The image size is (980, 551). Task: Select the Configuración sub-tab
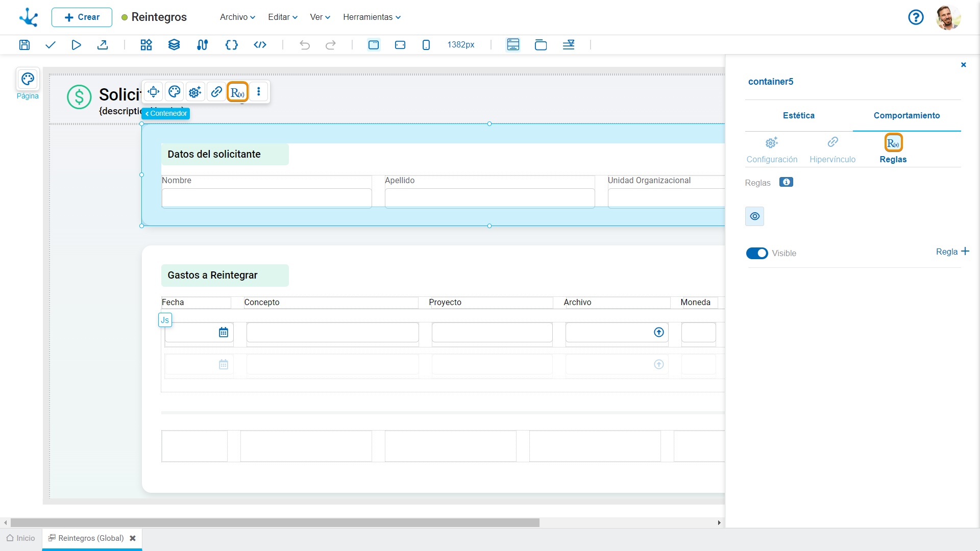click(x=772, y=150)
